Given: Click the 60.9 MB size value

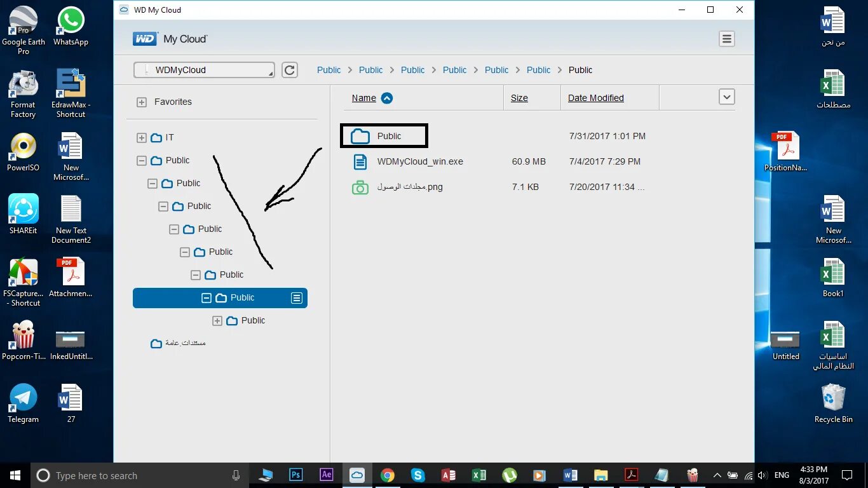Looking at the screenshot, I should 529,161.
